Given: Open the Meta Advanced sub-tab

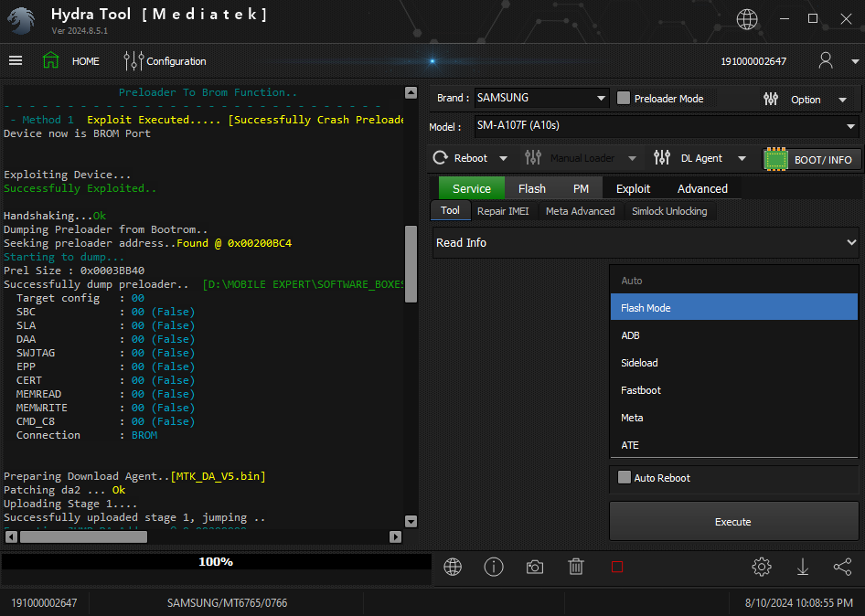Looking at the screenshot, I should (x=581, y=211).
